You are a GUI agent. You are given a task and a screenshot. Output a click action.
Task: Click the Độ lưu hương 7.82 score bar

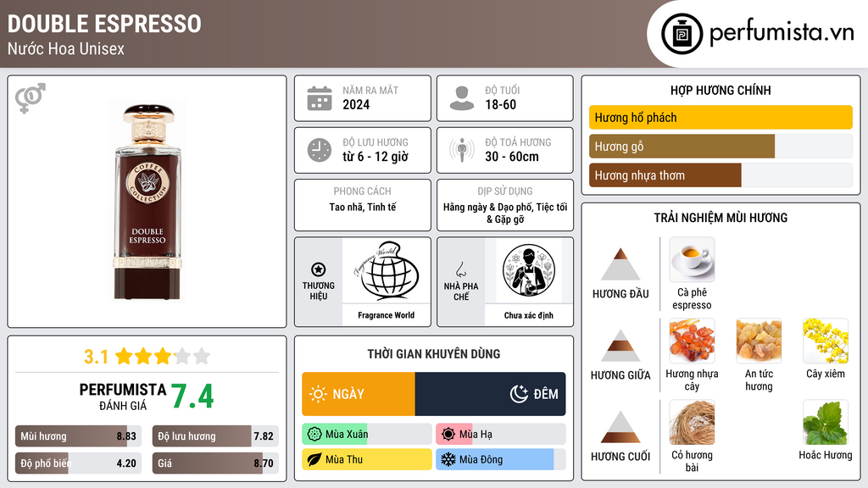coord(215,436)
